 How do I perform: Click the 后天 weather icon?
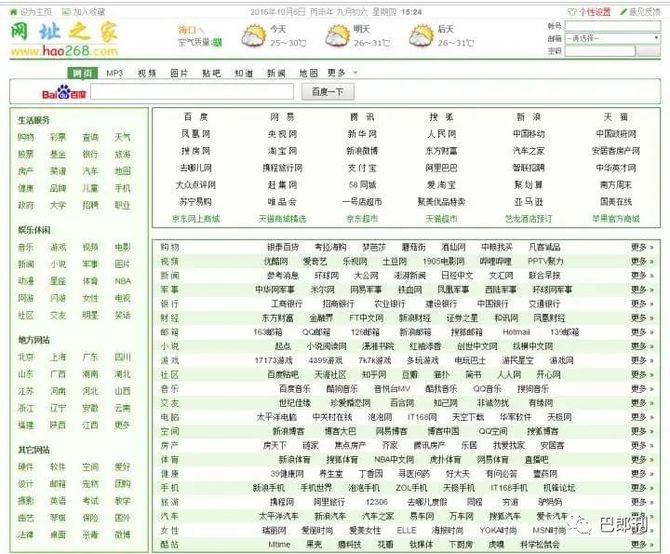point(421,36)
